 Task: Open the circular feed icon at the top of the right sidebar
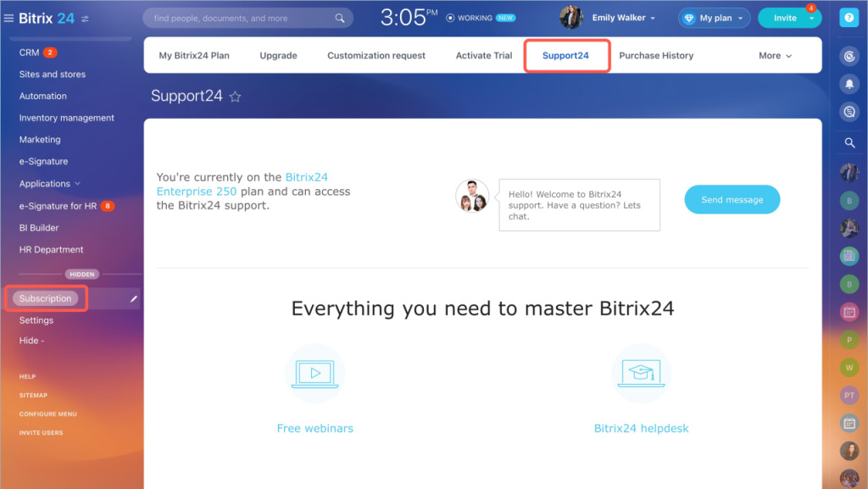click(849, 56)
